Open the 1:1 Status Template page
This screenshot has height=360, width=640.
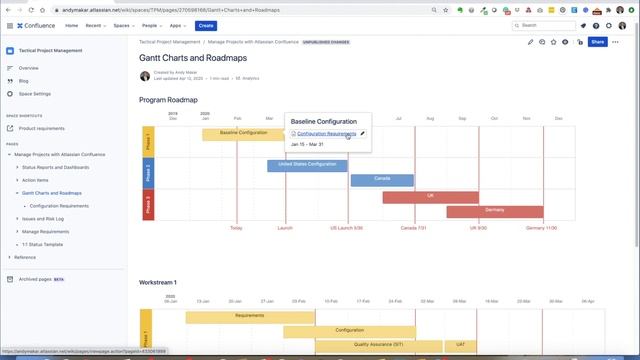point(42,244)
